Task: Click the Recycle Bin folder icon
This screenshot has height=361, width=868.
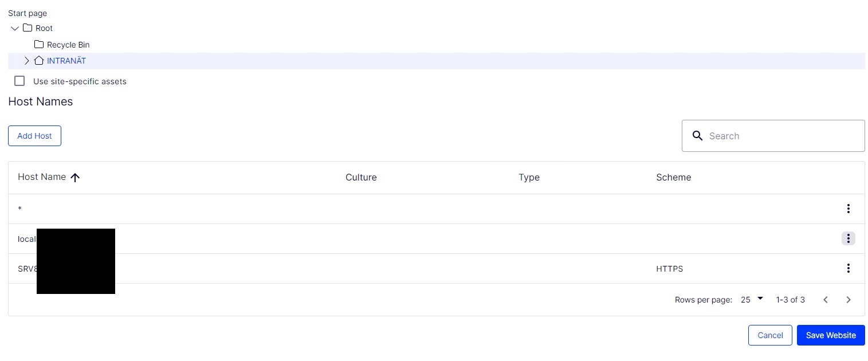Action: coord(39,45)
